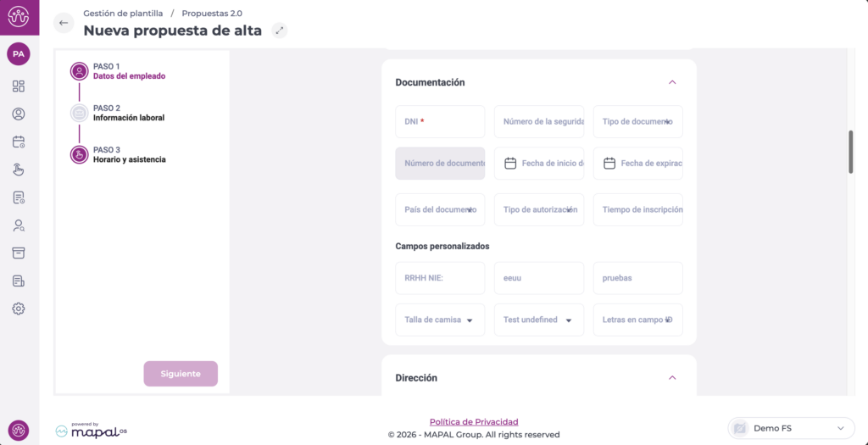Open the Test undefined dropdown
The height and width of the screenshot is (445, 868).
tap(538, 320)
